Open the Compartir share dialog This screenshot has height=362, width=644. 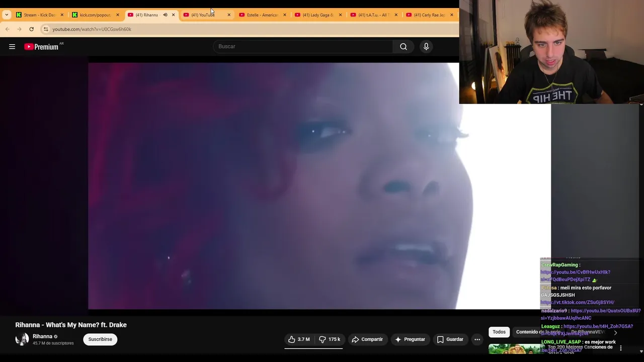click(x=367, y=339)
